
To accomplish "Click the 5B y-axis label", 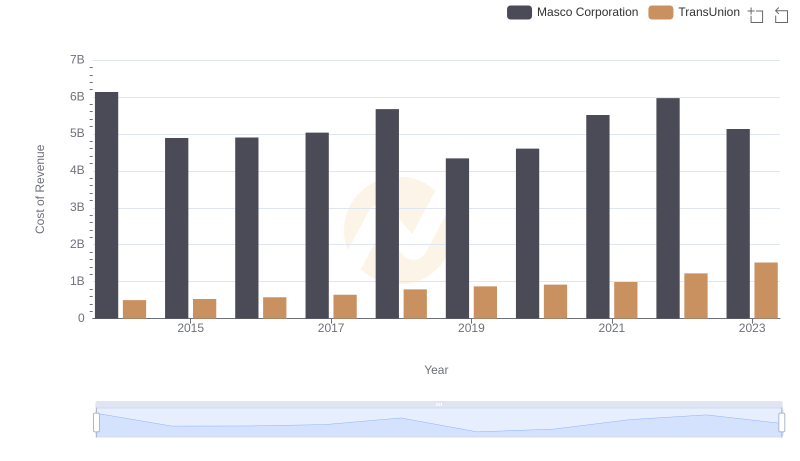I will (x=77, y=134).
